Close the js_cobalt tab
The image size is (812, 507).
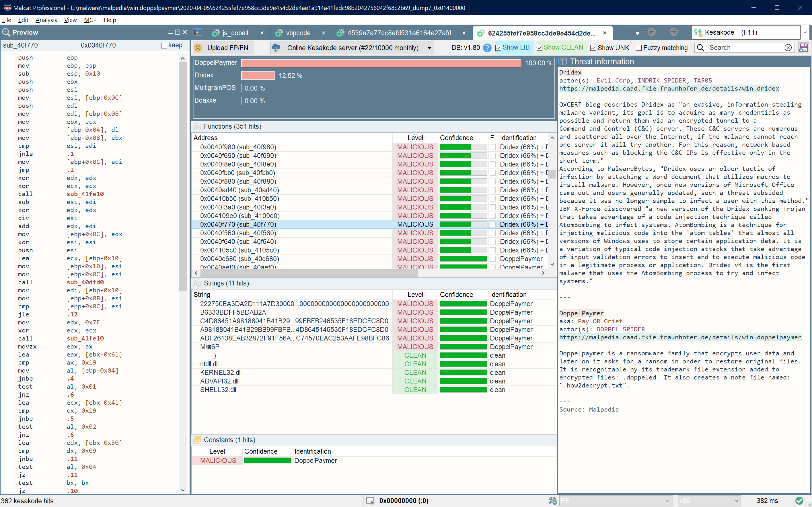[x=262, y=33]
